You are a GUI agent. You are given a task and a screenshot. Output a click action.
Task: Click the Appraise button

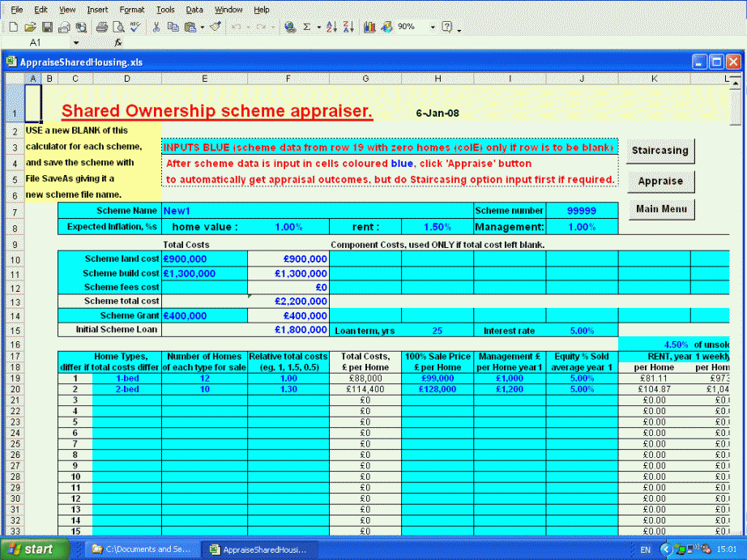pos(660,181)
